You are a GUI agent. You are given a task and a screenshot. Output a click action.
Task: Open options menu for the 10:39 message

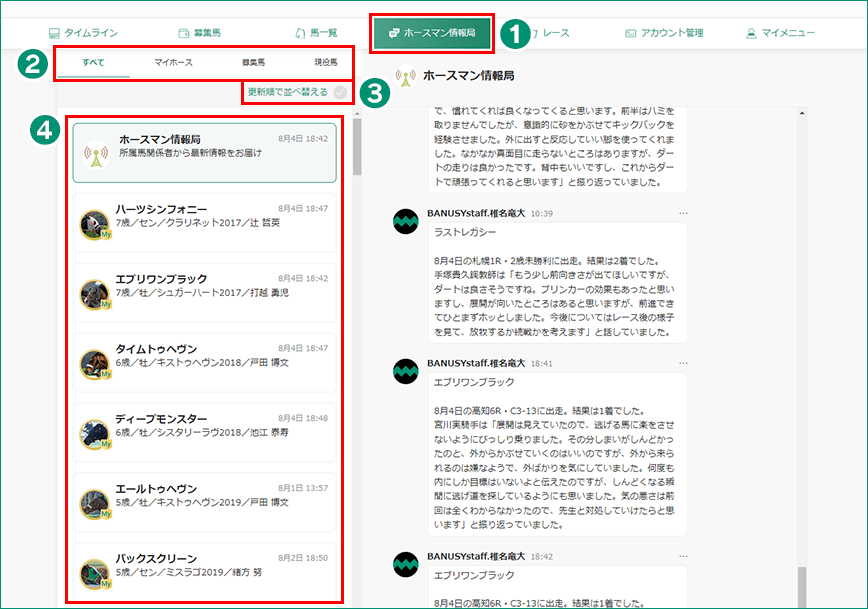point(683,213)
